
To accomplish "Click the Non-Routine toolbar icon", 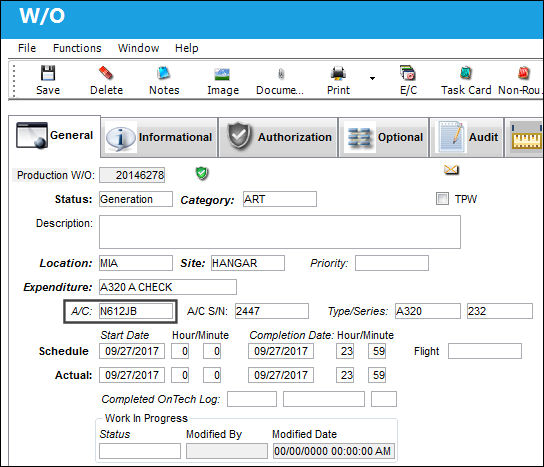I will click(524, 73).
